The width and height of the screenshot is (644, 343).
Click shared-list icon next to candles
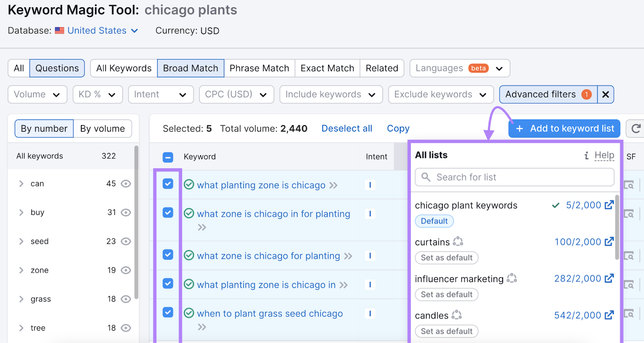[456, 315]
